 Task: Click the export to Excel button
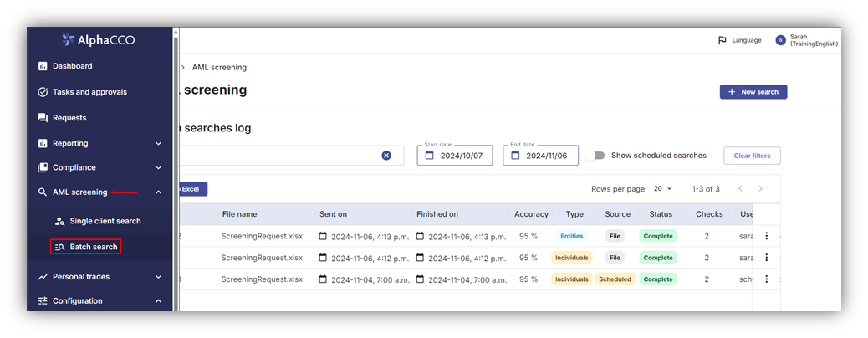click(x=192, y=189)
